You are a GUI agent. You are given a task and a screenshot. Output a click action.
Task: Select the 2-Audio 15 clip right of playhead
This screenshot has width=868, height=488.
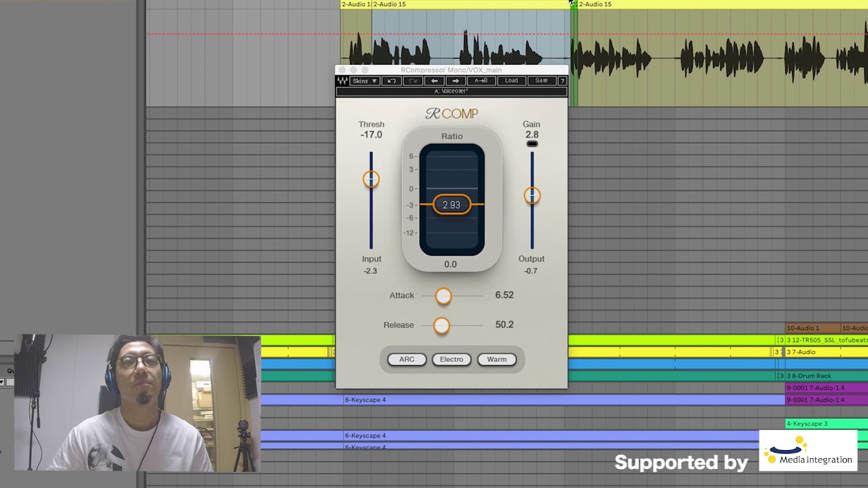click(722, 4)
